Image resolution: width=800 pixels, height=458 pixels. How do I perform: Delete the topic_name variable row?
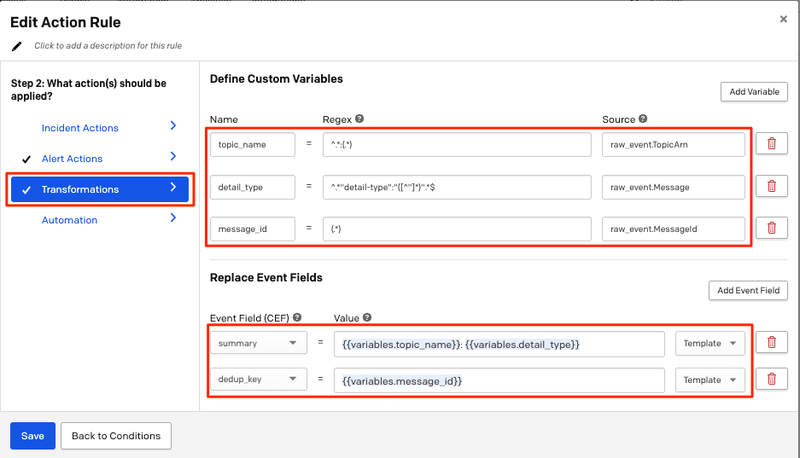tap(771, 144)
